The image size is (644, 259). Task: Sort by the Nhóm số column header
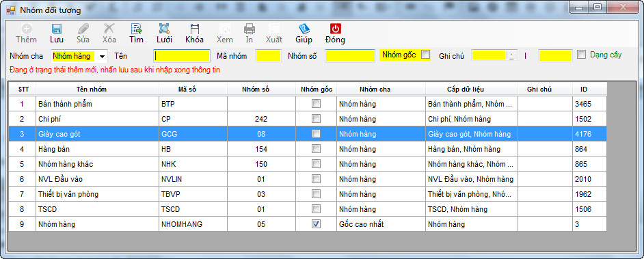261,89
